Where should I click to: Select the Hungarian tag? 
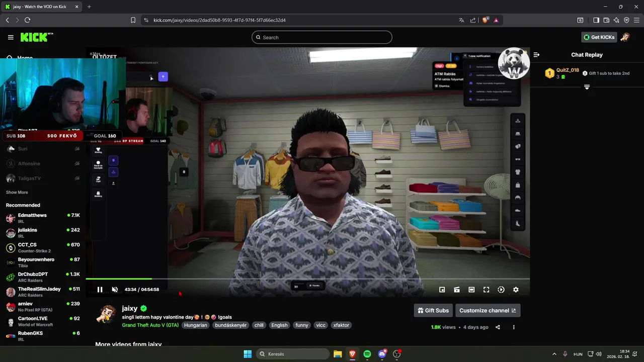click(x=196, y=325)
